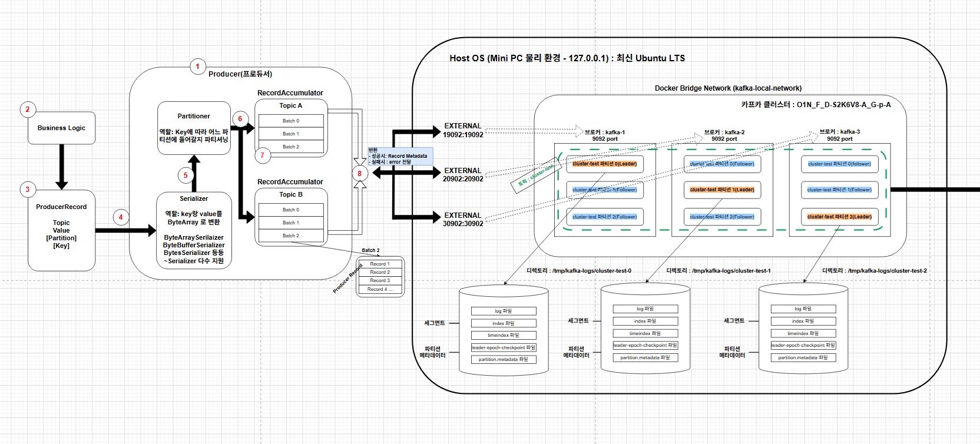Click partition.metadata 파일 in cluster-test-0 cylinder

point(504,359)
